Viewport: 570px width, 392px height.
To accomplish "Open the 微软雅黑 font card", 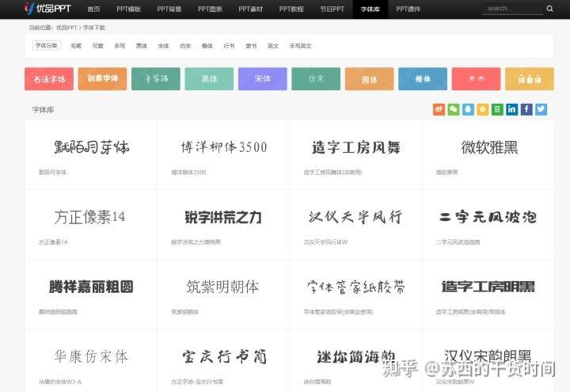I will point(488,155).
